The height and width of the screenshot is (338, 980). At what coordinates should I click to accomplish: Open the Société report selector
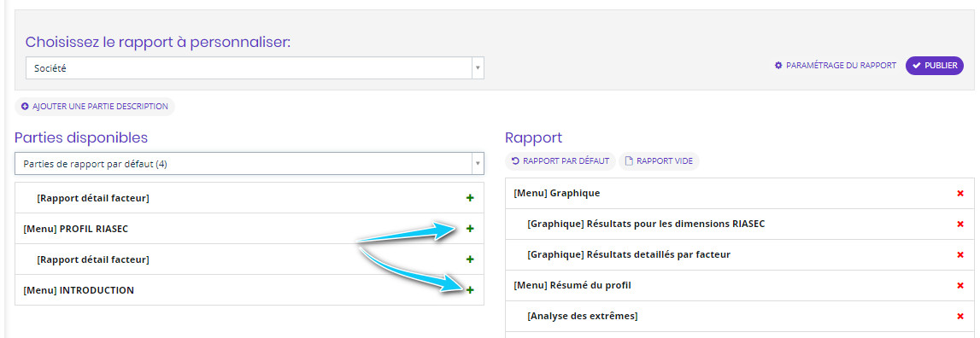[x=255, y=68]
